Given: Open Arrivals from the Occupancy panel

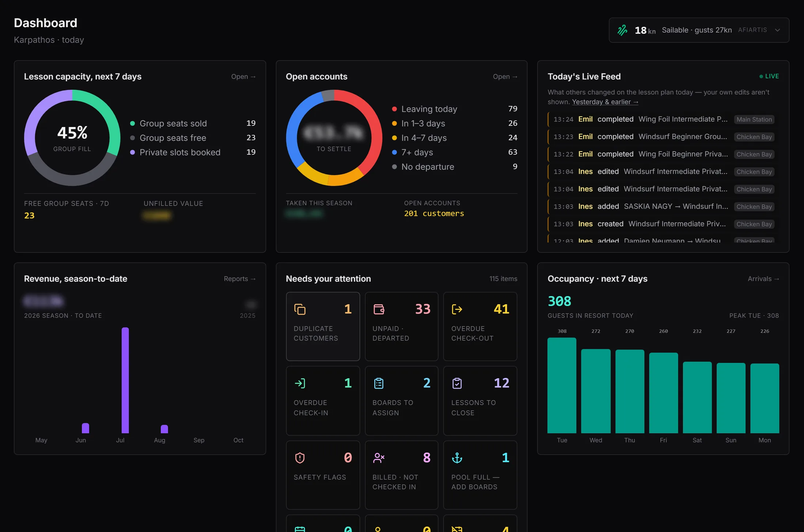Looking at the screenshot, I should coord(763,279).
